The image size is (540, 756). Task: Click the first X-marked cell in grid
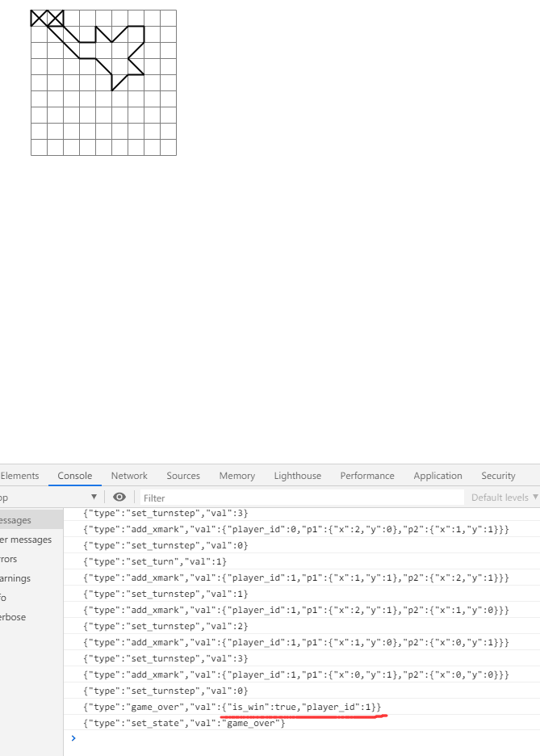click(39, 18)
